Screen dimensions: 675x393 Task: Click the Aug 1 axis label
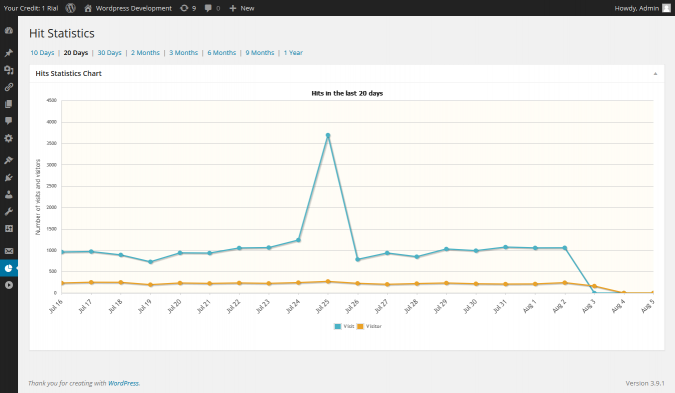(x=530, y=306)
